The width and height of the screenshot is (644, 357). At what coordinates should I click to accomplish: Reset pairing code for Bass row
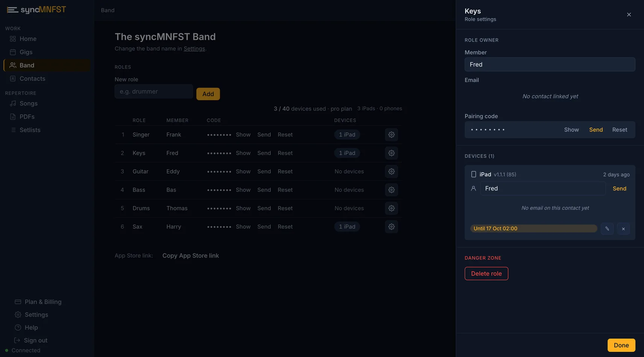tap(285, 190)
